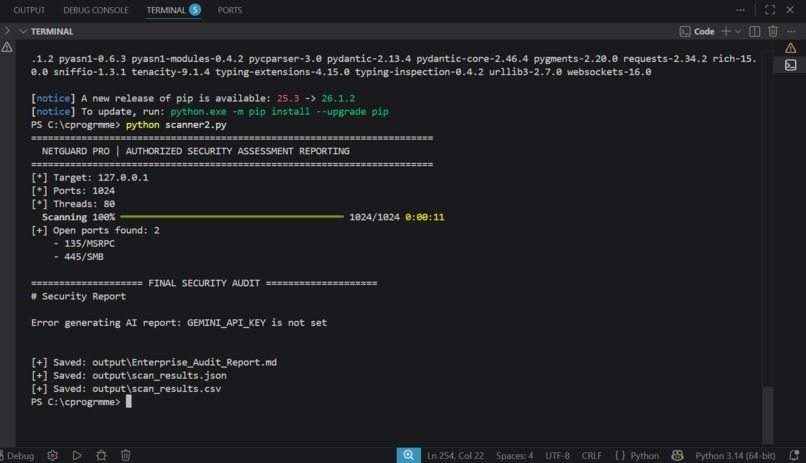This screenshot has height=463, width=806.
Task: Change indentation via Spaces: 4
Action: click(515, 456)
